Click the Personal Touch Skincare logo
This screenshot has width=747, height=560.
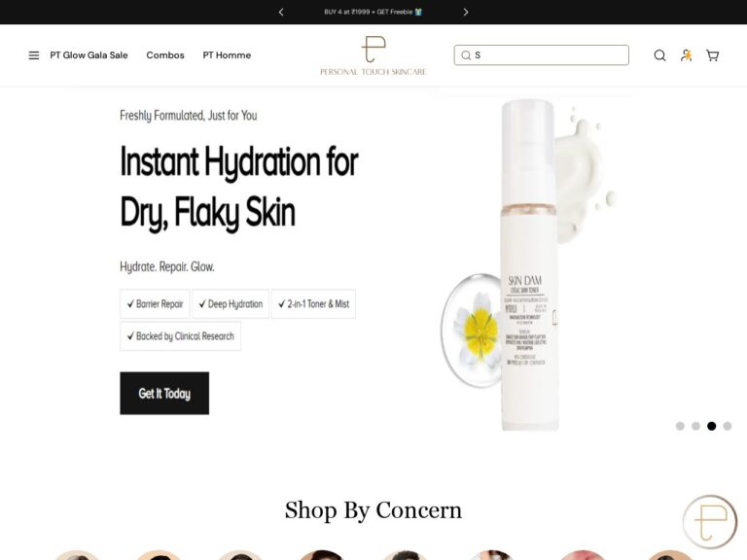(373, 55)
